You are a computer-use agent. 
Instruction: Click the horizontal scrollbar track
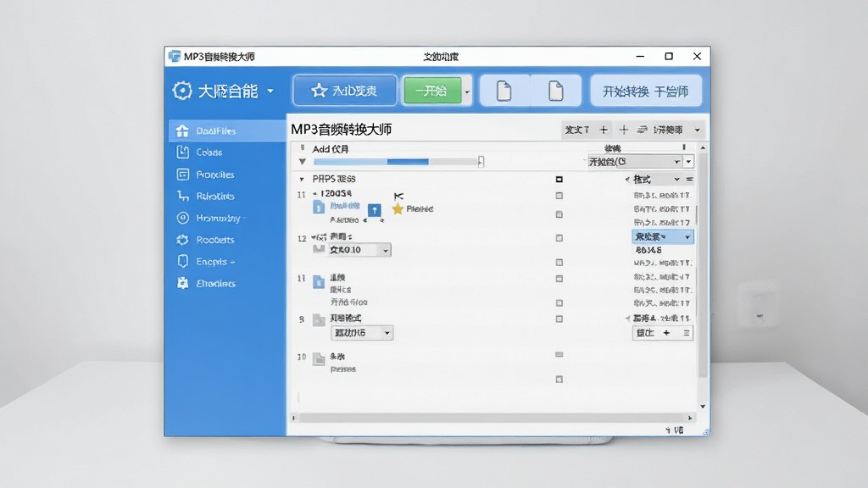[492, 418]
